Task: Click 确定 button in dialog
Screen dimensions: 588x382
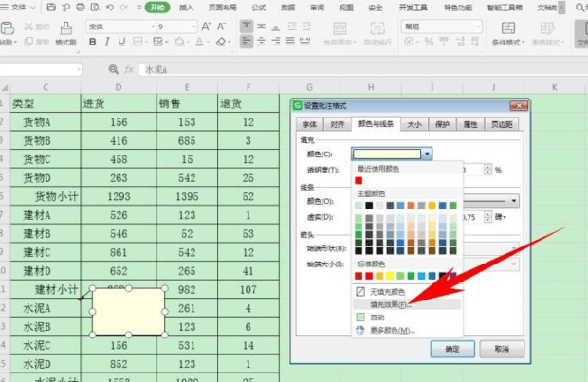Action: [452, 349]
